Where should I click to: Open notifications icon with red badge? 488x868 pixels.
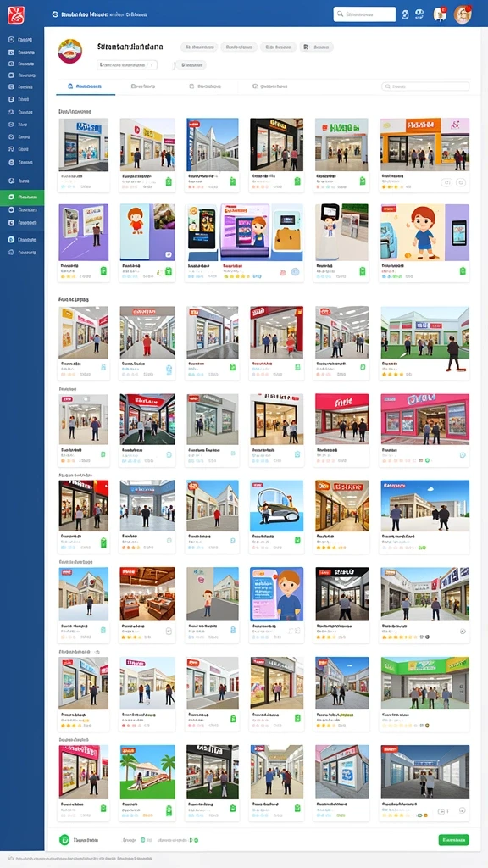point(440,14)
